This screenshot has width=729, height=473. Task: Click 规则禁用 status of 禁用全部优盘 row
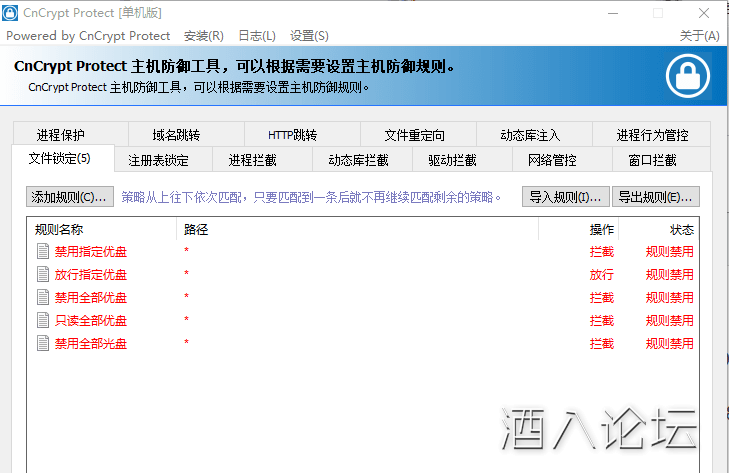(x=669, y=297)
